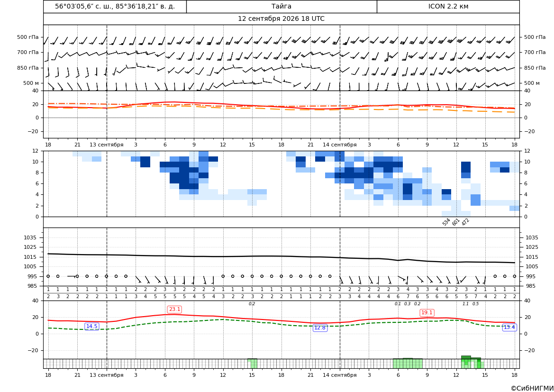Click the 472 cloud base height label

[x=465, y=222]
